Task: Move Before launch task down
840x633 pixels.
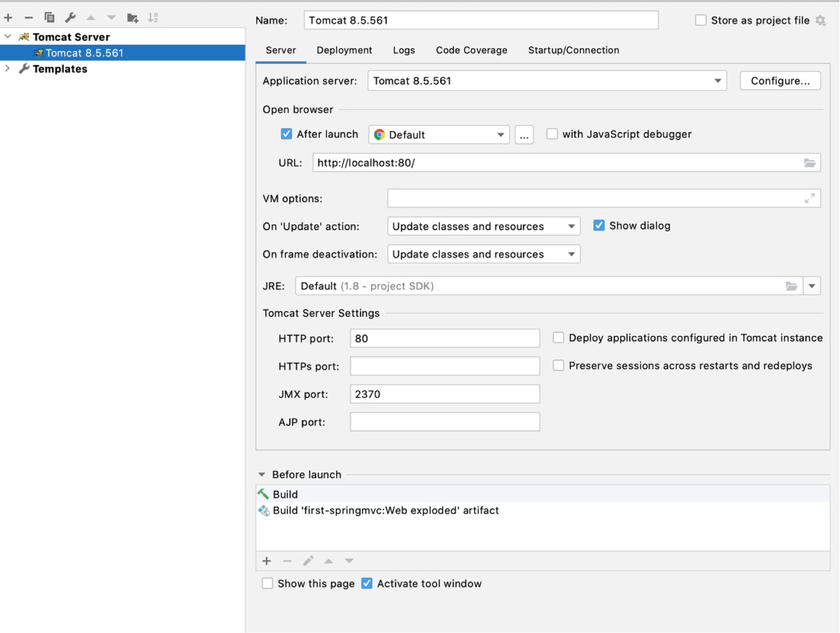Action: 349,561
